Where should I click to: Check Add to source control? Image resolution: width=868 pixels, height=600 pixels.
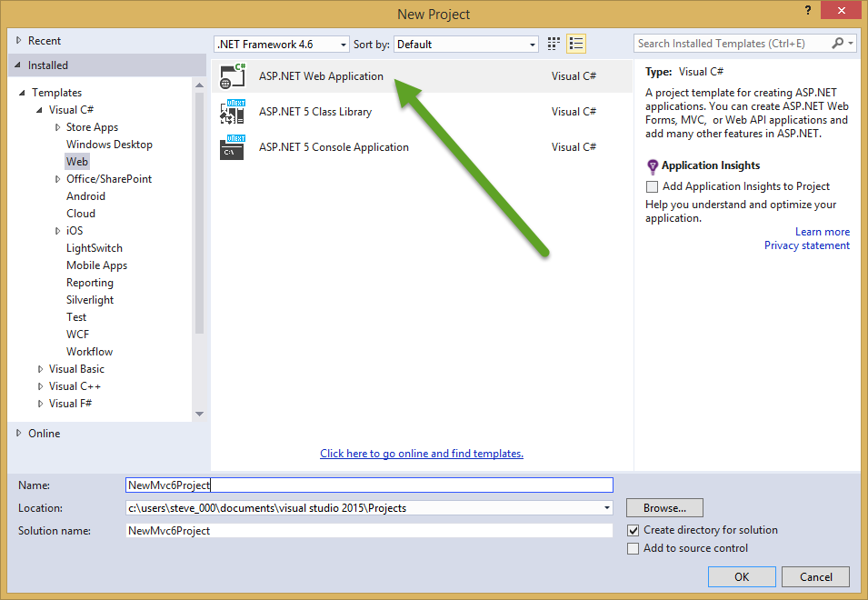coord(634,548)
